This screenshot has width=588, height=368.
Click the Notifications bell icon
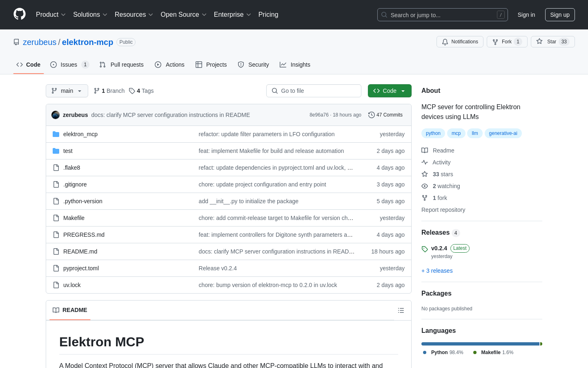pyautogui.click(x=445, y=42)
